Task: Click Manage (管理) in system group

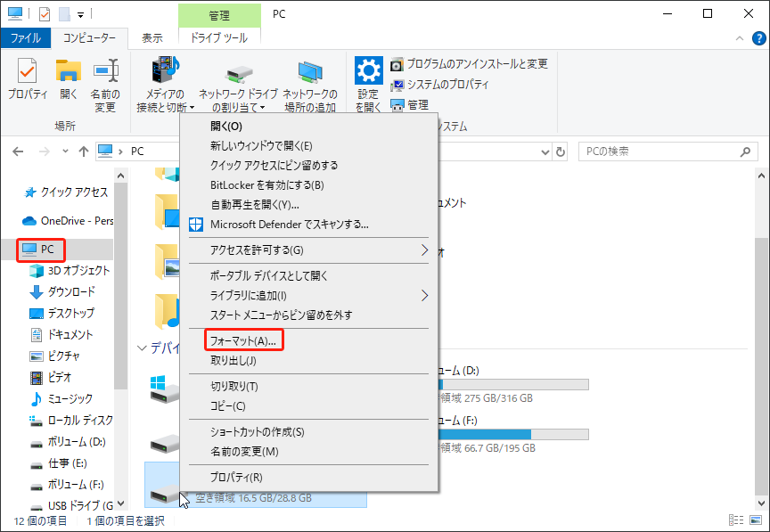Action: [x=410, y=104]
